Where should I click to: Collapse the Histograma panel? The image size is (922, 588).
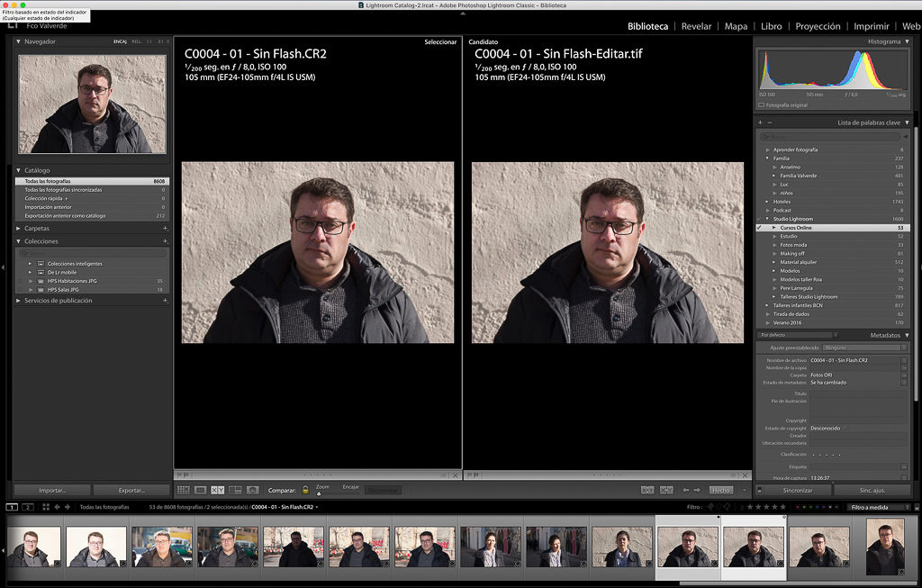click(x=908, y=41)
